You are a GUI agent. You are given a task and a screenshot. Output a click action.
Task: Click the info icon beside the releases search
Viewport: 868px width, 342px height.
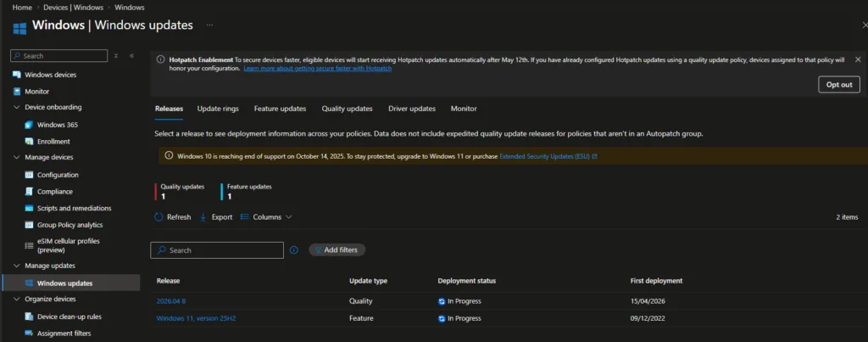(x=294, y=250)
